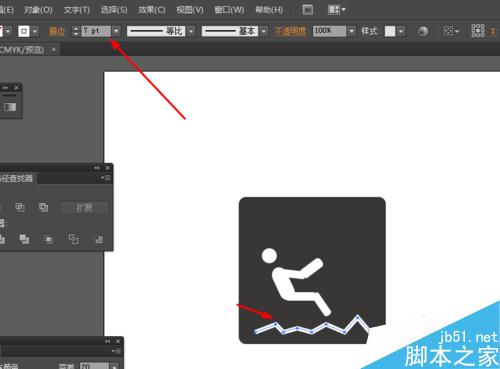Collapse the Pathfinder panel with double arrows
Image resolution: width=500 pixels, height=369 pixels.
coord(97,168)
